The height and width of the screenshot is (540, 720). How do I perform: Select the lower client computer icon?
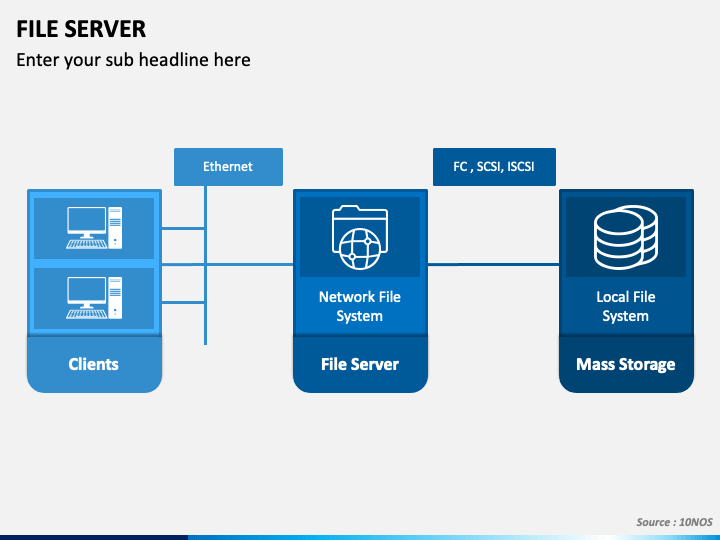pyautogui.click(x=94, y=298)
